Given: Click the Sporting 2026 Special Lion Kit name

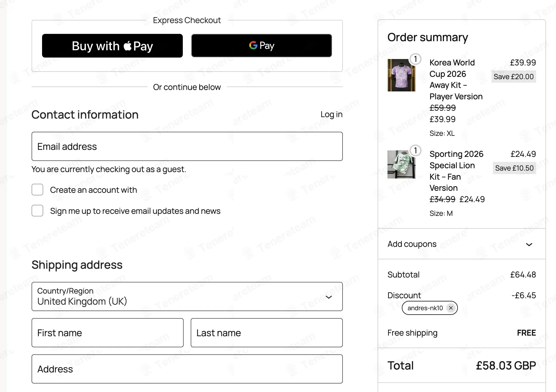Looking at the screenshot, I should pyautogui.click(x=456, y=171).
